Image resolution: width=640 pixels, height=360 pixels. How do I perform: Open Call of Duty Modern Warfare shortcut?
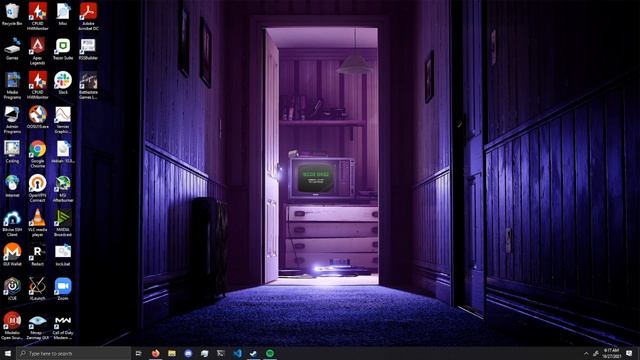[x=63, y=326]
